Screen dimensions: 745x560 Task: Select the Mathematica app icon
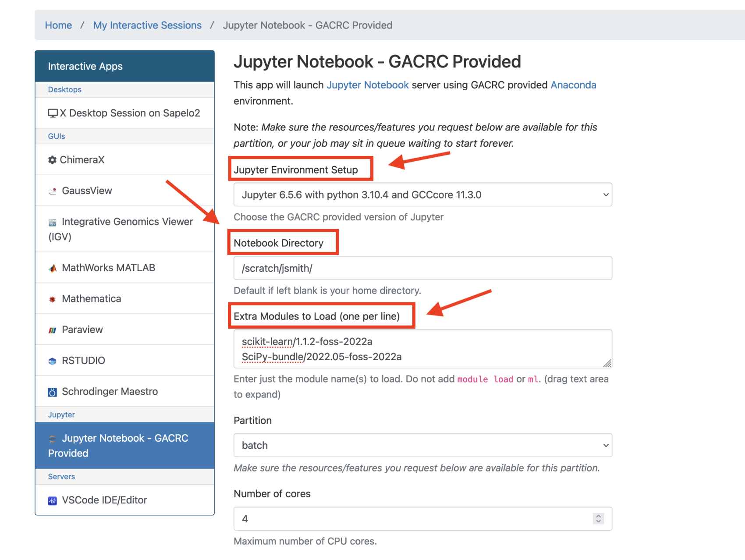pyautogui.click(x=52, y=298)
